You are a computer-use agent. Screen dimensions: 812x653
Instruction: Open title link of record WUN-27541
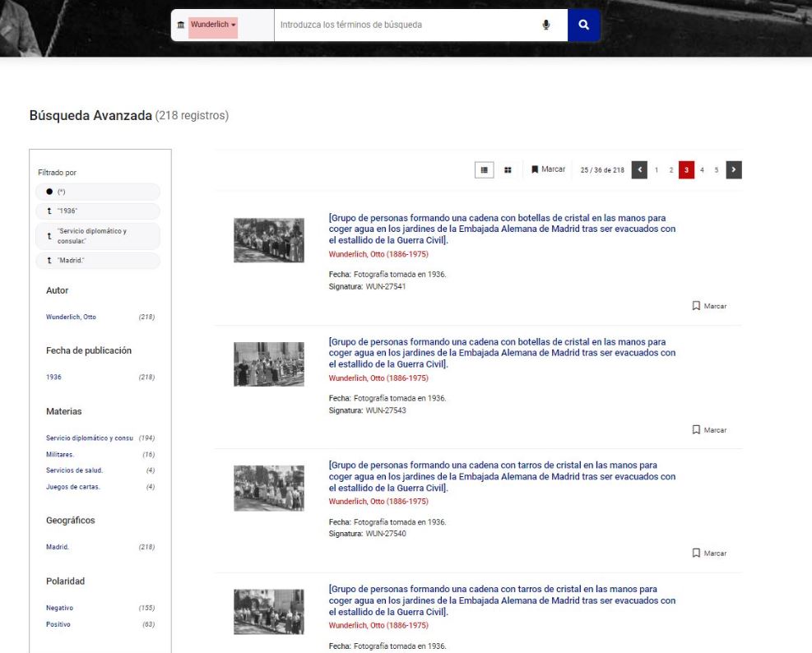coord(502,229)
